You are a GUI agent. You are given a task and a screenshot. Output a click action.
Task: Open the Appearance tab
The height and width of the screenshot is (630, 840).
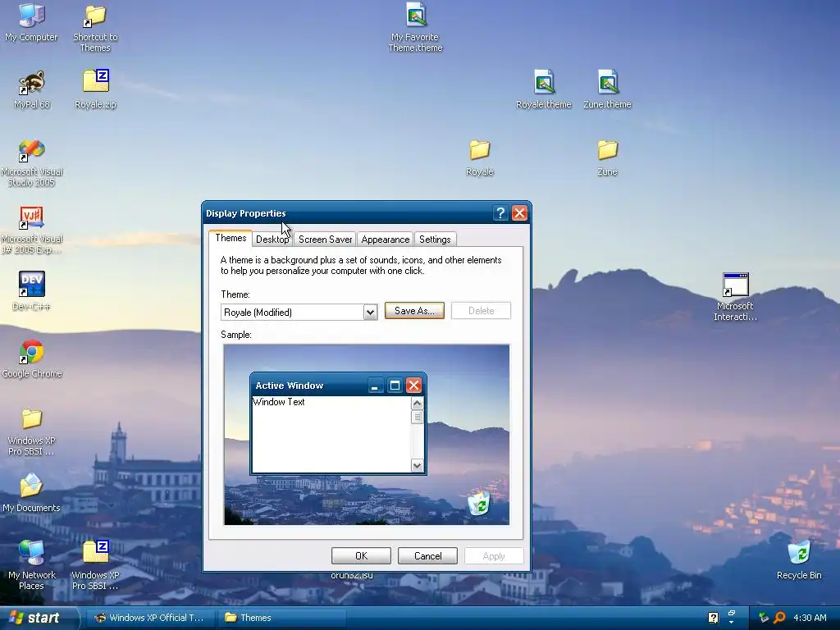pos(386,240)
